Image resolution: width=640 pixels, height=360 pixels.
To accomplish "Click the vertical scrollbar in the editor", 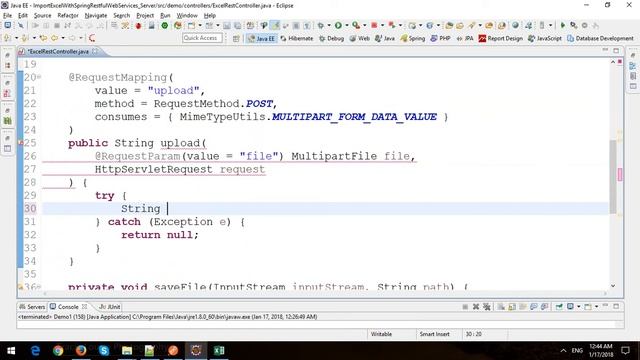I will (613, 176).
